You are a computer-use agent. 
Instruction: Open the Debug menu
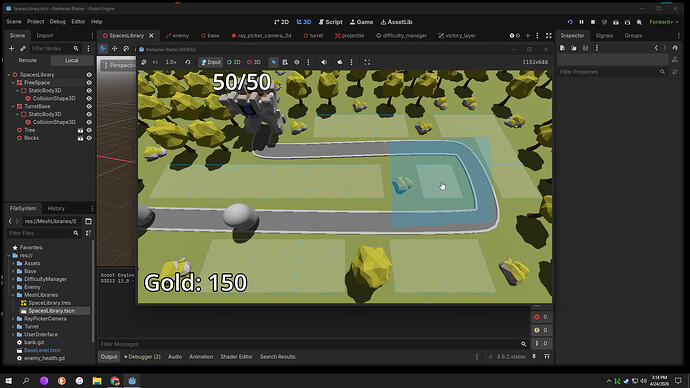[x=57, y=22]
